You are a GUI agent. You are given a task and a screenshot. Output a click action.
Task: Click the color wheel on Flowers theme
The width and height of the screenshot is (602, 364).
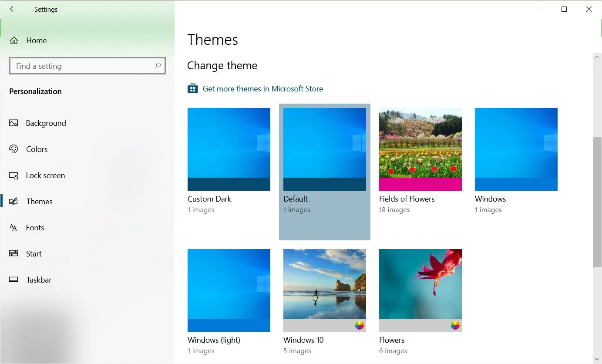click(x=455, y=325)
